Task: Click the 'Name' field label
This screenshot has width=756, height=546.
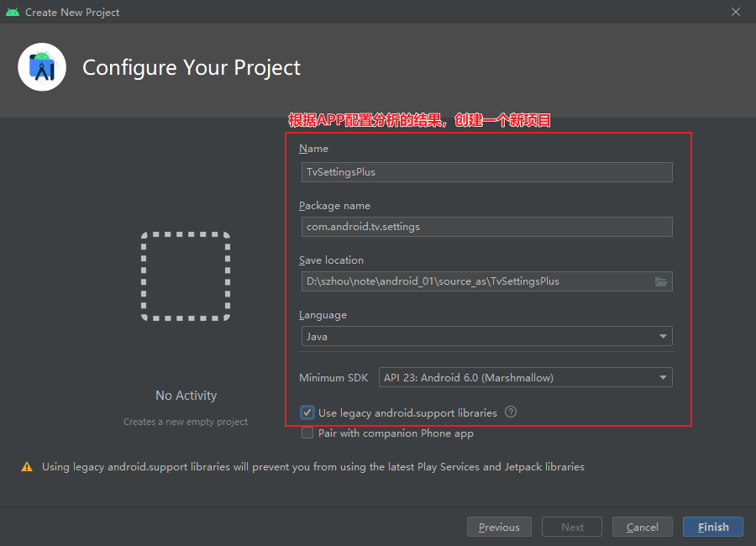Action: pos(313,149)
